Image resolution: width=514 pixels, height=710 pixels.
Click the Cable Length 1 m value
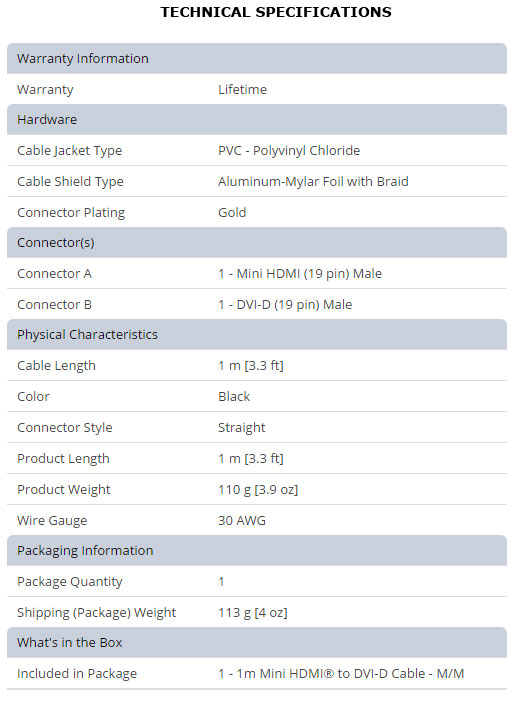click(x=251, y=365)
